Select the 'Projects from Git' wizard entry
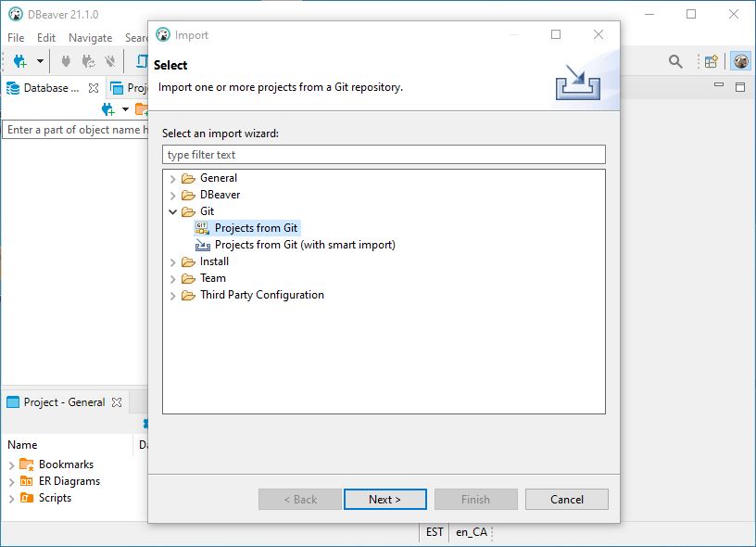The image size is (756, 547). [256, 228]
